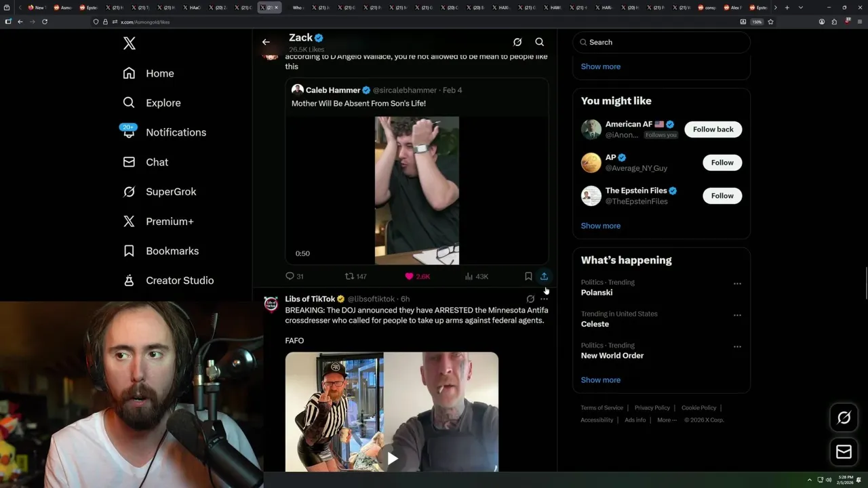Open more options for New World Order
This screenshot has width=868, height=488.
point(737,347)
